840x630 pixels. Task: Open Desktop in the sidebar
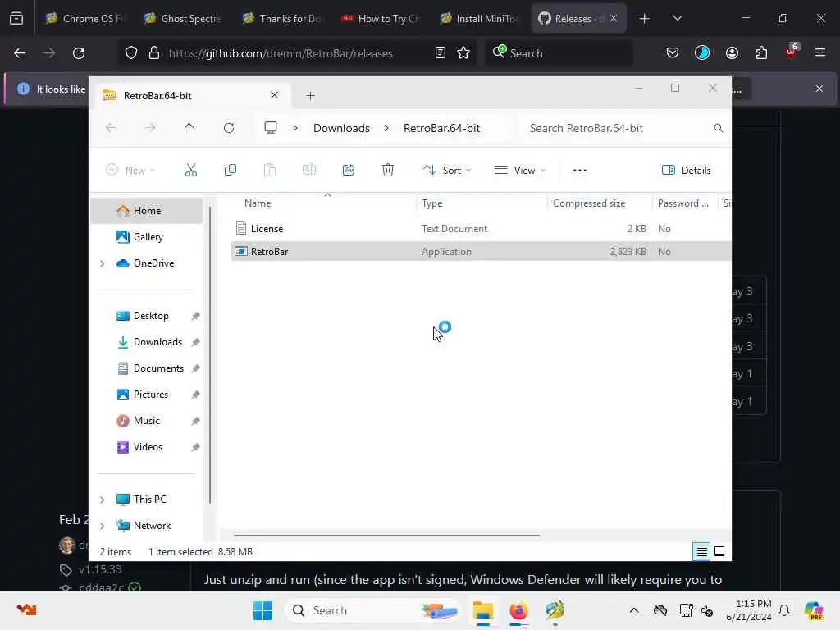[151, 316]
